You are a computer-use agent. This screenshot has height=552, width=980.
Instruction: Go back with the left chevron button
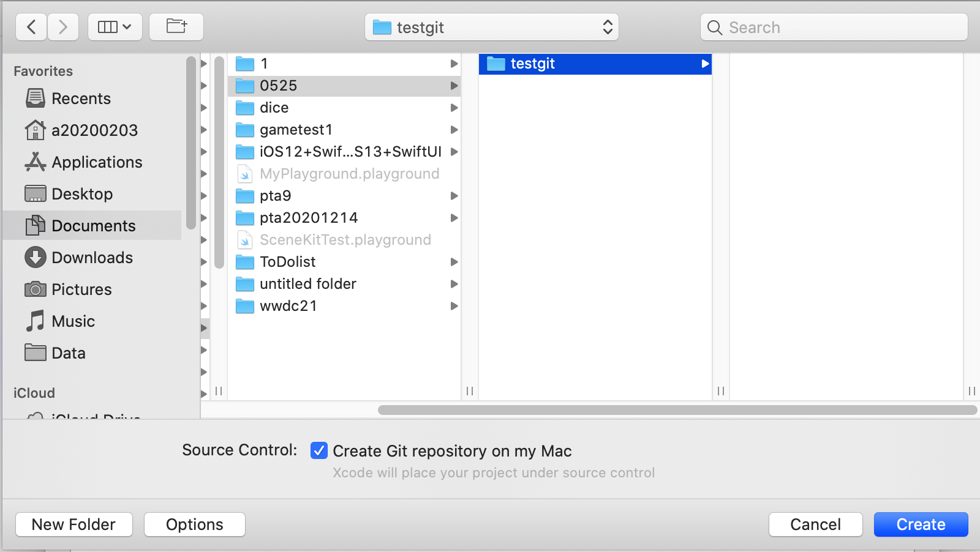[x=31, y=27]
